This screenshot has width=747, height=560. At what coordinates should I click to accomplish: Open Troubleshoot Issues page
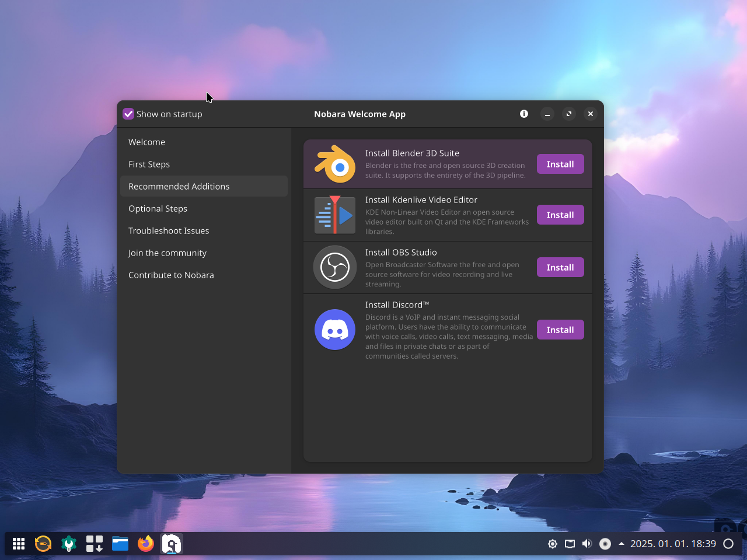(204, 231)
